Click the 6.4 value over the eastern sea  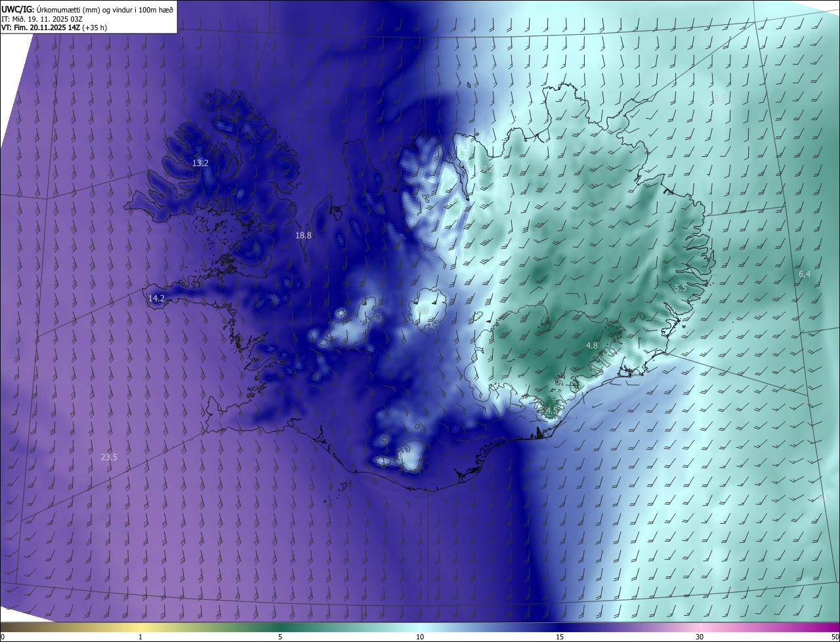(805, 274)
